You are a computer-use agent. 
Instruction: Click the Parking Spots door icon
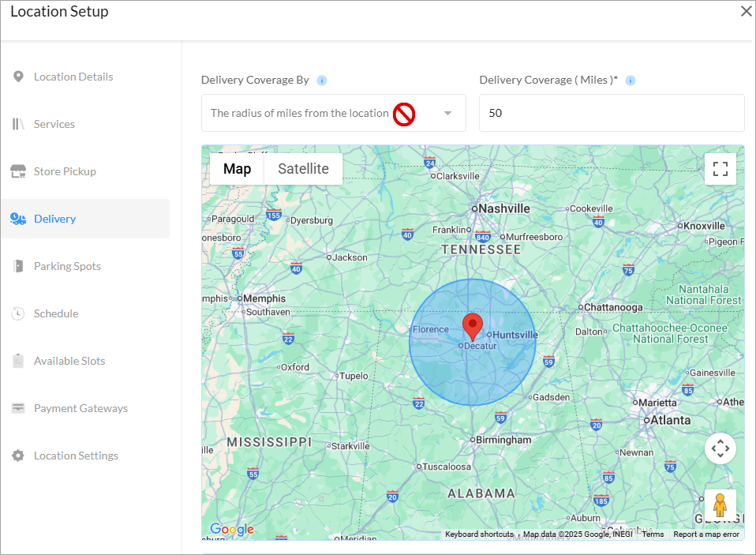point(18,266)
